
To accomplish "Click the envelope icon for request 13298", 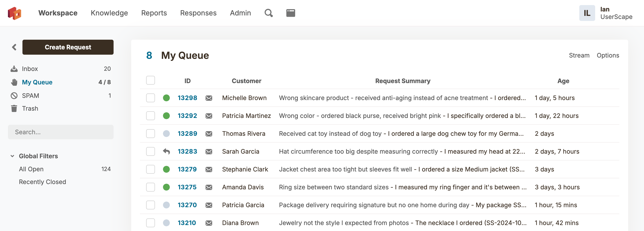I will point(209,98).
